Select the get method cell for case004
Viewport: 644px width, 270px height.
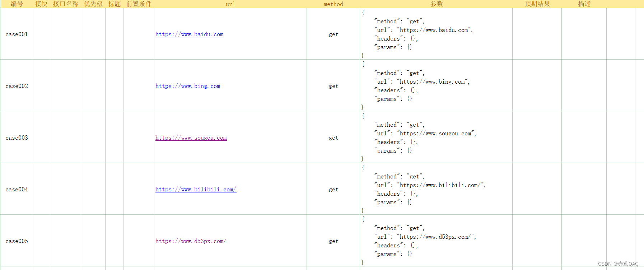click(x=333, y=189)
